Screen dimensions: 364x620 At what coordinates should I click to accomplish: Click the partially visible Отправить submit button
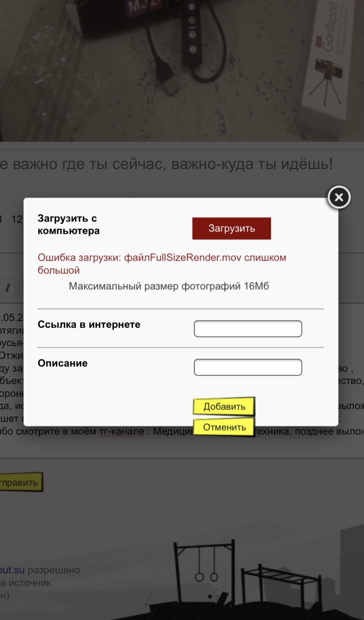click(21, 483)
